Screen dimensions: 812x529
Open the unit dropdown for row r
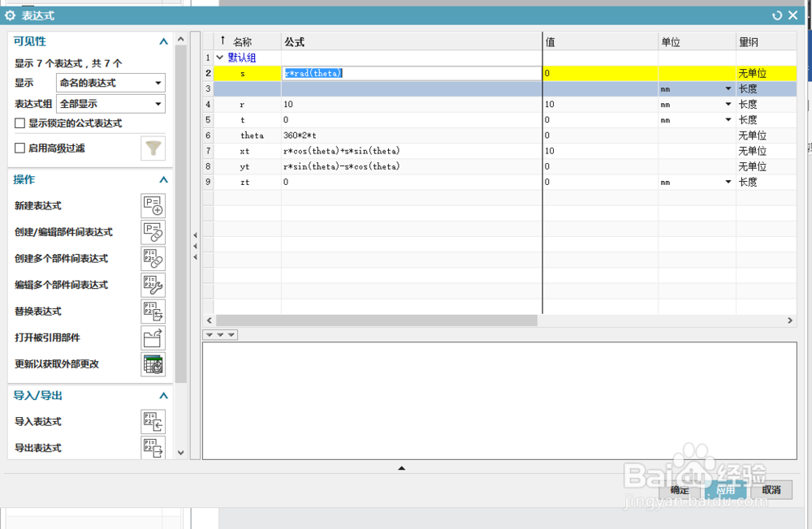pos(728,104)
